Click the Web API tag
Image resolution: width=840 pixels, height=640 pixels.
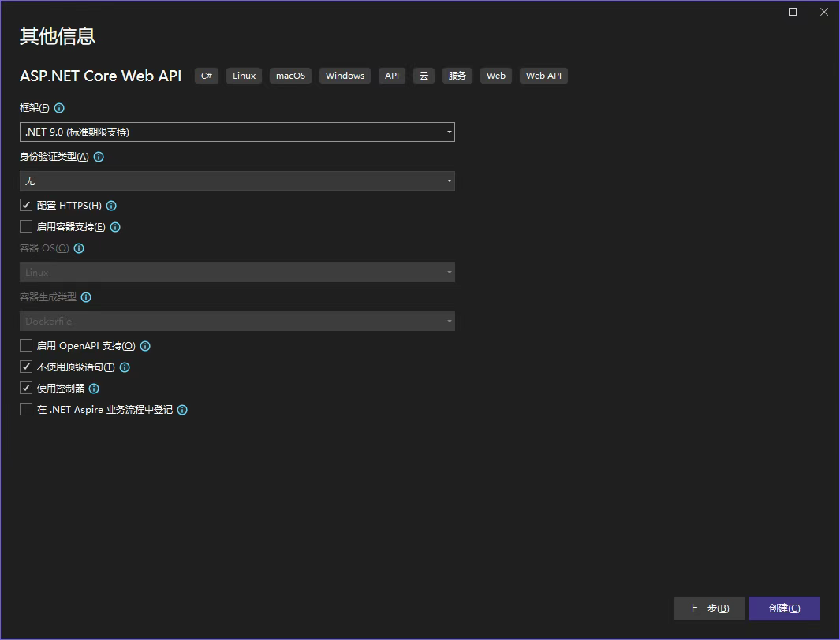[543, 76]
